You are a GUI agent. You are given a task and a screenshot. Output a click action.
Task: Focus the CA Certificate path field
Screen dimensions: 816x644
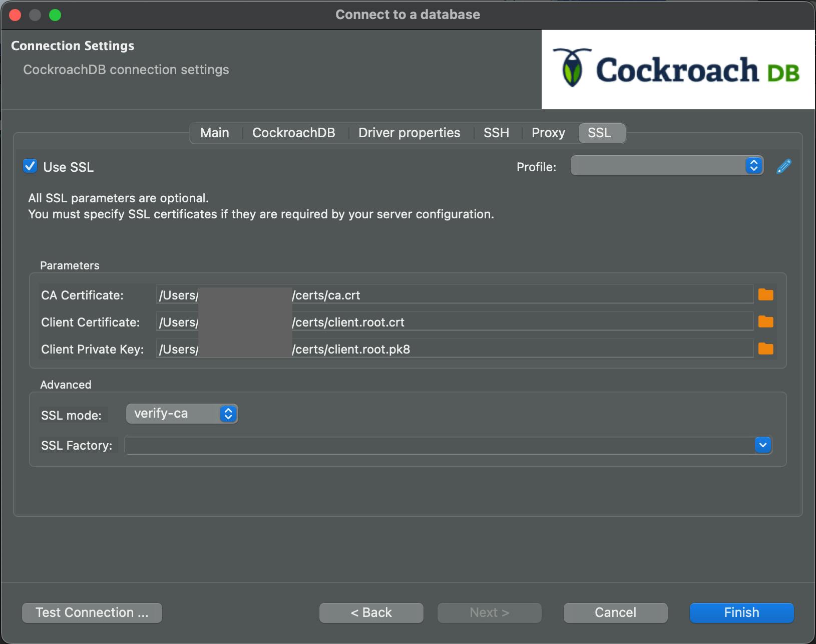pos(501,295)
